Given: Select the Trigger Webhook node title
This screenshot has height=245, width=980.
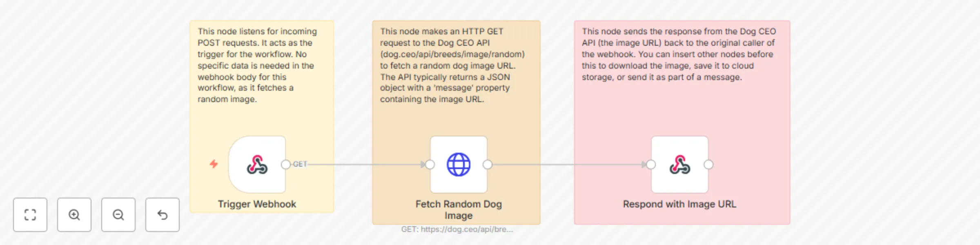Looking at the screenshot, I should point(257,204).
